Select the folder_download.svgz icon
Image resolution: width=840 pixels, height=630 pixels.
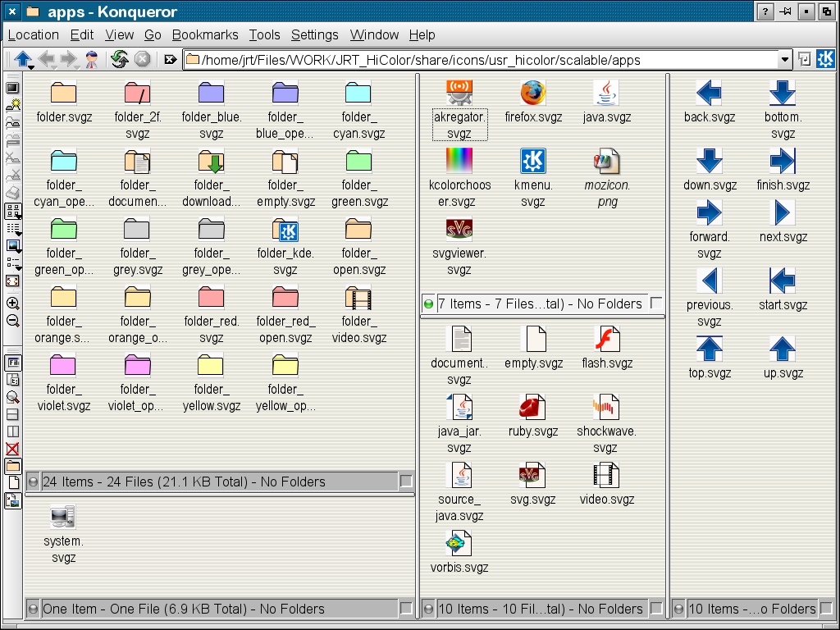(211, 161)
